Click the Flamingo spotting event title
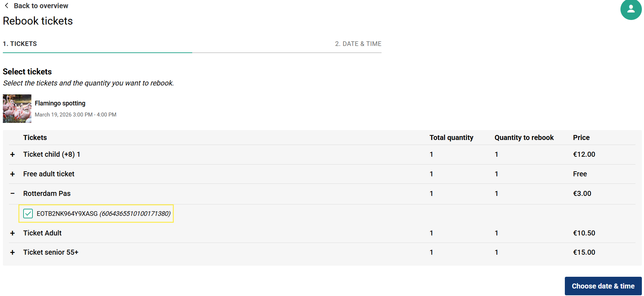The height and width of the screenshot is (296, 644). point(60,103)
